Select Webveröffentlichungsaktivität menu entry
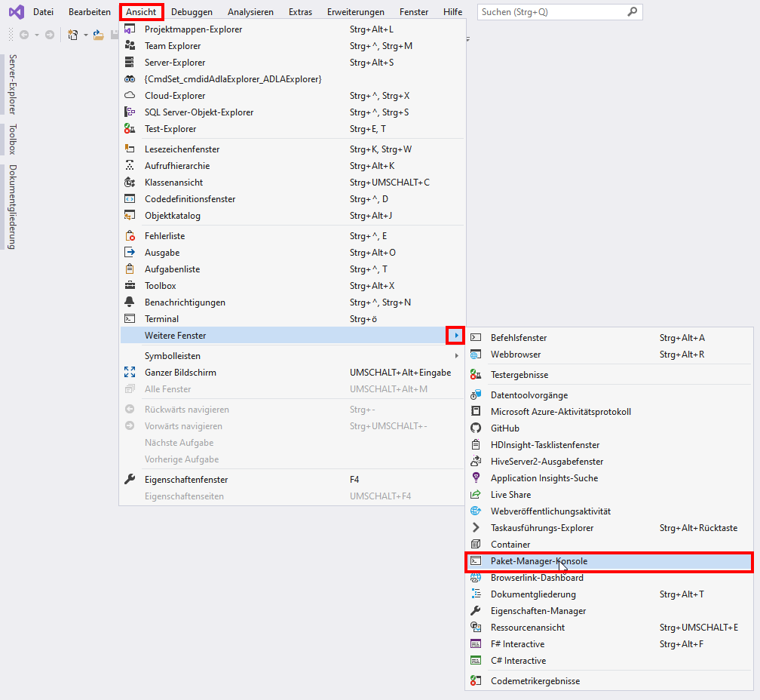 (x=608, y=511)
